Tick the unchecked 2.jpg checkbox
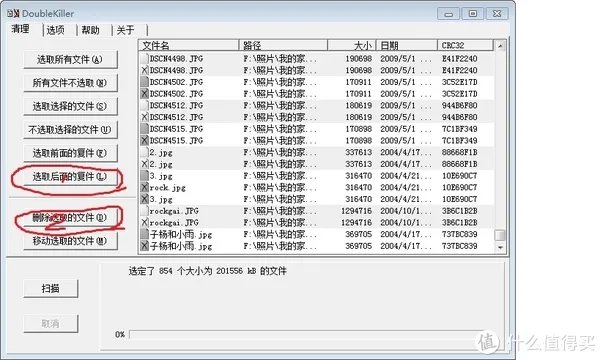 (x=144, y=152)
